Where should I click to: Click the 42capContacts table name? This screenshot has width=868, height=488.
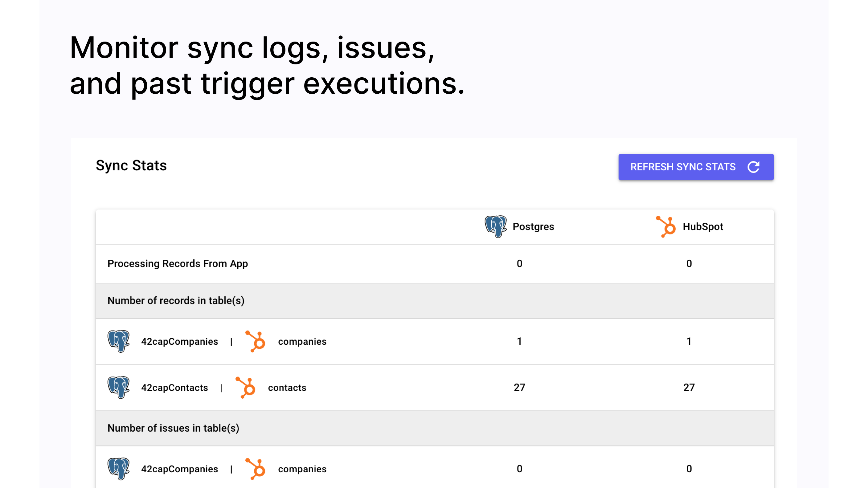(x=174, y=388)
